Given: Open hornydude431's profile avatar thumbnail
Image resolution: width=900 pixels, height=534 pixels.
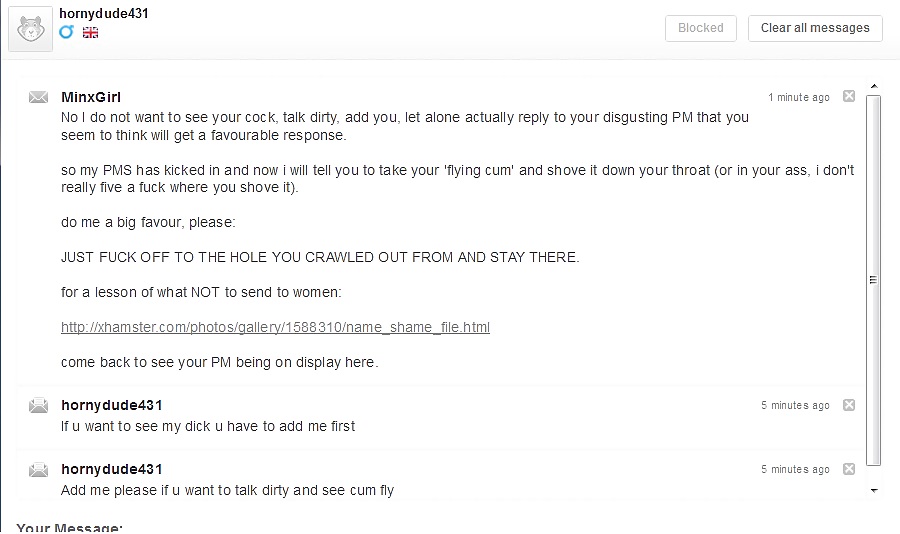Looking at the screenshot, I should tap(30, 29).
